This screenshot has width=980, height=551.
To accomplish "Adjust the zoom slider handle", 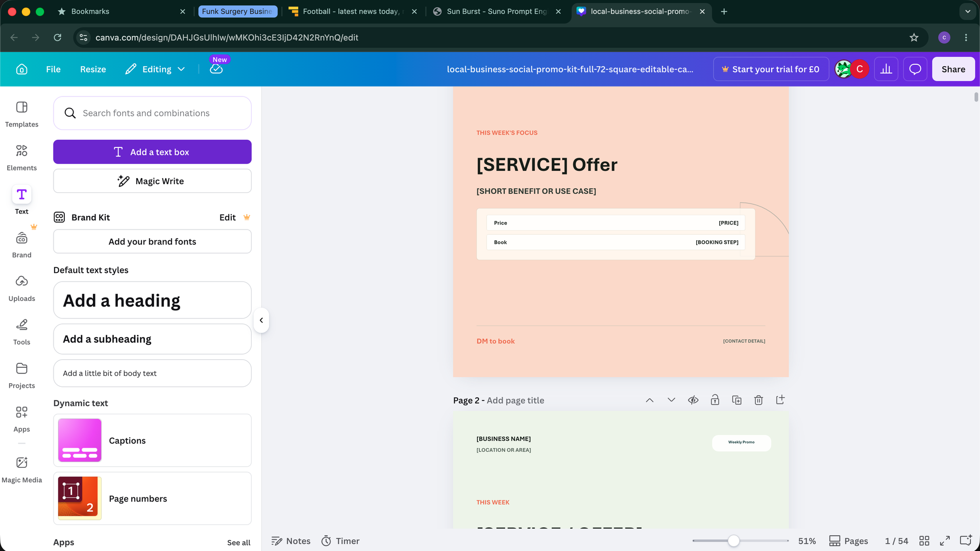I will pyautogui.click(x=733, y=541).
